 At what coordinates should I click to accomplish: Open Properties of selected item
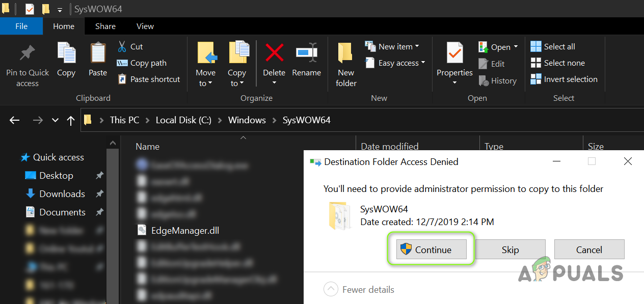pyautogui.click(x=454, y=59)
